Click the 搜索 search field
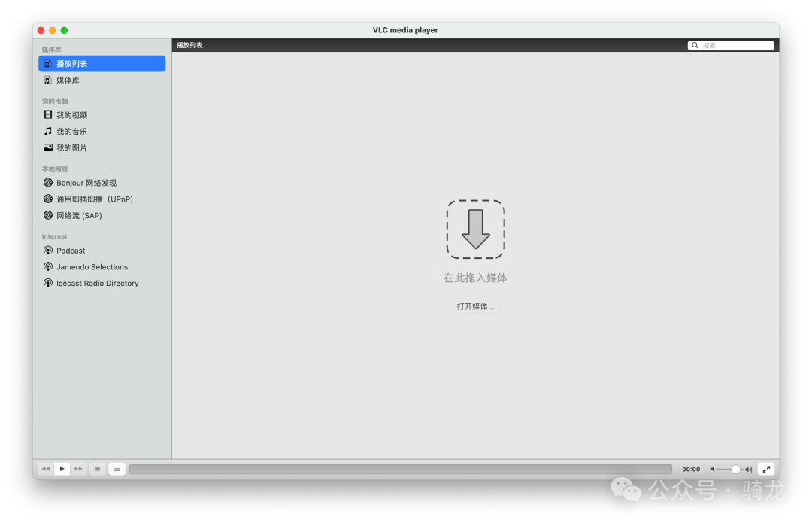Viewport: 812px width, 523px height. [x=731, y=46]
